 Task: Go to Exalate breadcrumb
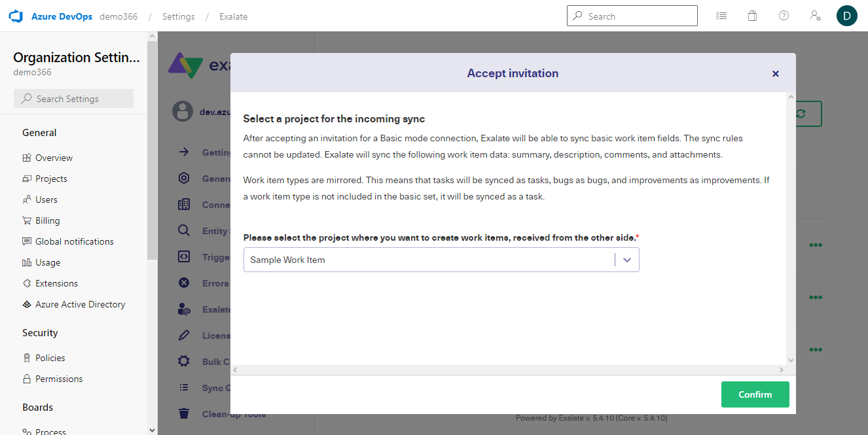point(234,16)
